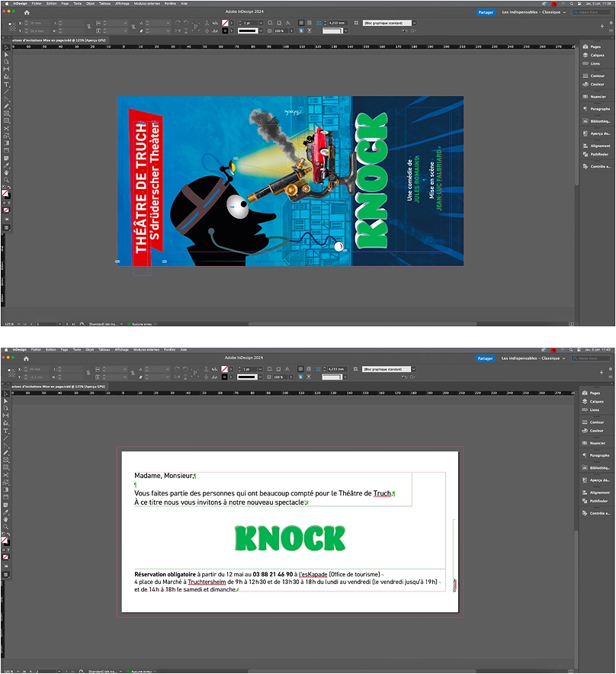Select the Zoom tool in top window

click(6, 180)
